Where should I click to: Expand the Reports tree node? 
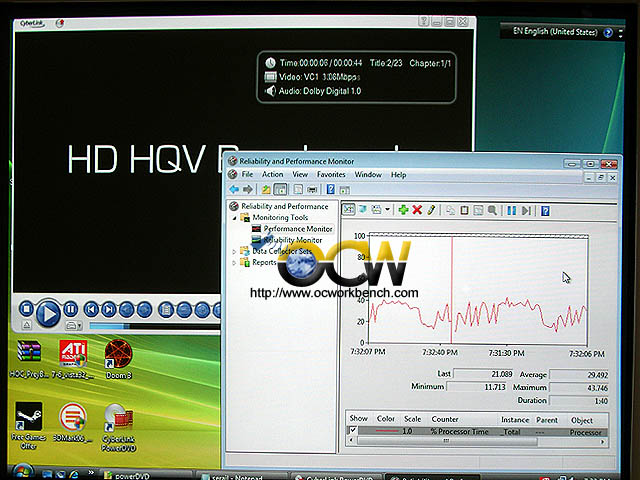pyautogui.click(x=234, y=263)
